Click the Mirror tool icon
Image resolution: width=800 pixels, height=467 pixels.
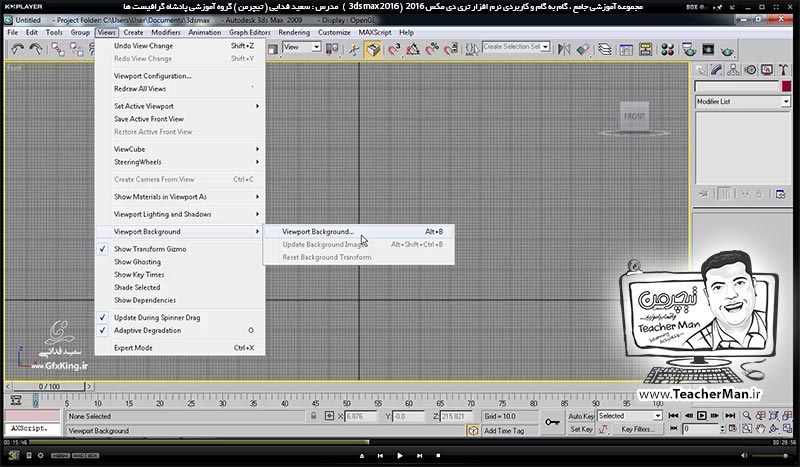[x=564, y=49]
